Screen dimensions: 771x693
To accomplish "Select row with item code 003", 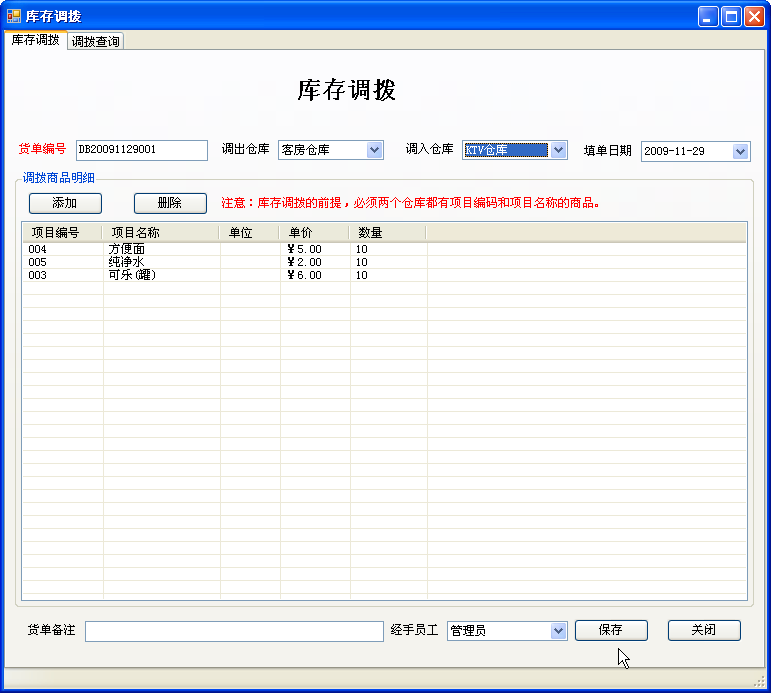I will 385,275.
